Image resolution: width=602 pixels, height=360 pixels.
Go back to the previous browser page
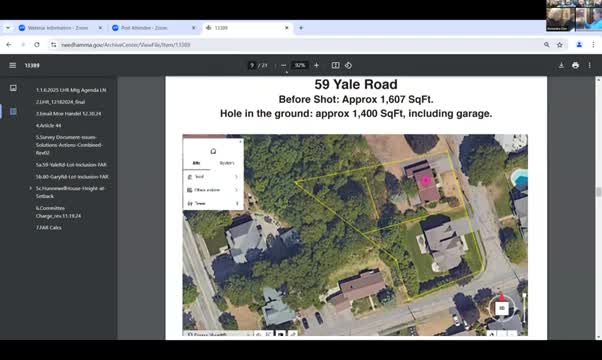8,45
